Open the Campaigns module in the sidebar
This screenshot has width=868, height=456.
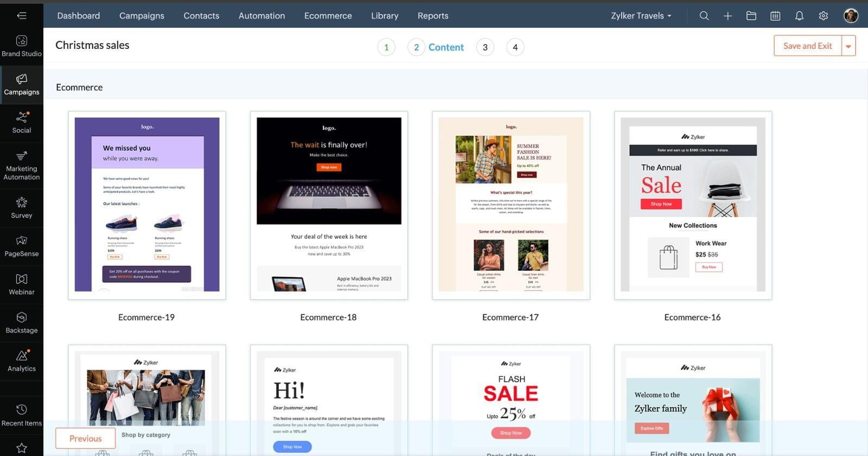[x=22, y=85]
